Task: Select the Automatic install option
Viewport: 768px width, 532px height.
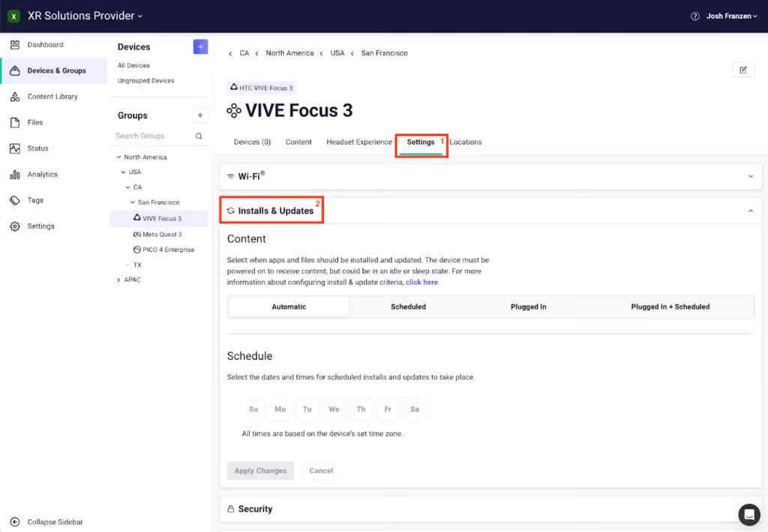Action: [289, 307]
